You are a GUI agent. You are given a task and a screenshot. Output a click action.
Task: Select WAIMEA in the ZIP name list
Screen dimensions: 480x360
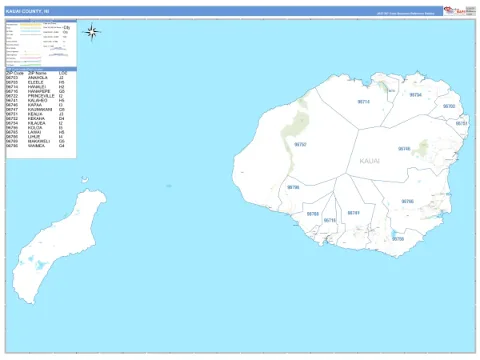(x=36, y=146)
